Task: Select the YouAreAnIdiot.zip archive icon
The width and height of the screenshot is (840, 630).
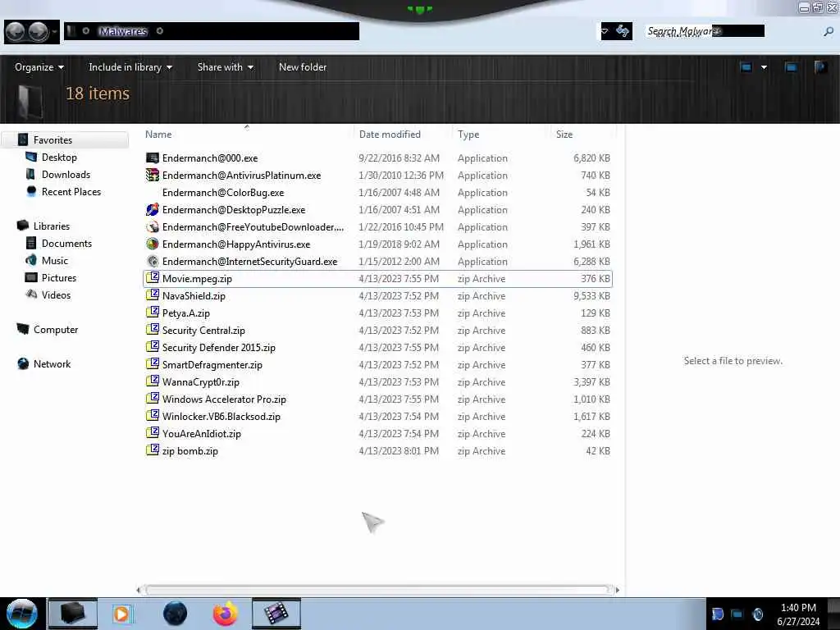Action: pyautogui.click(x=153, y=433)
